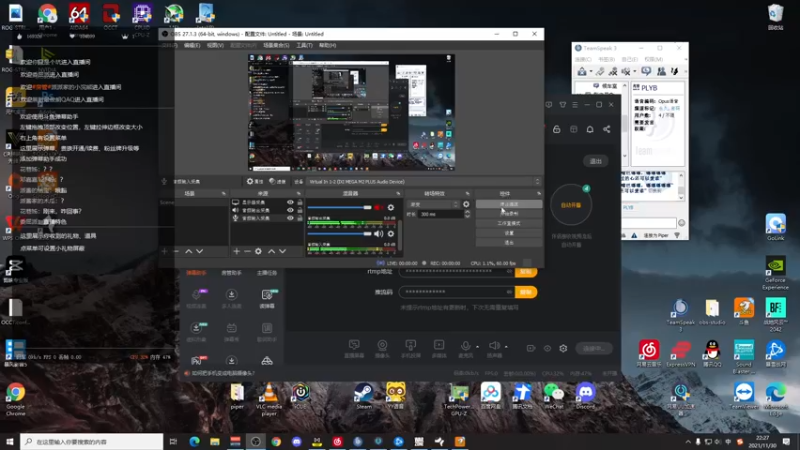The height and width of the screenshot is (450, 800).
Task: Open the Virtual In audio device dropdown
Action: point(423,182)
